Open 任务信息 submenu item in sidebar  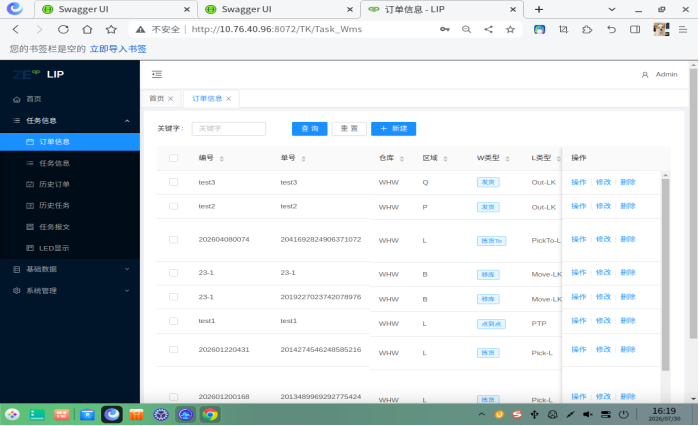70,163
